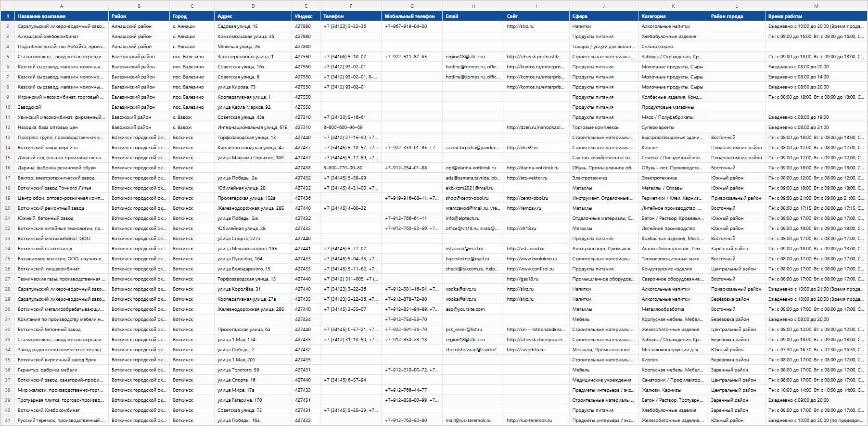This screenshot has height=434, width=868.
Task: Click email "opt@darina-votkinsk.ru"
Action: pos(473,168)
